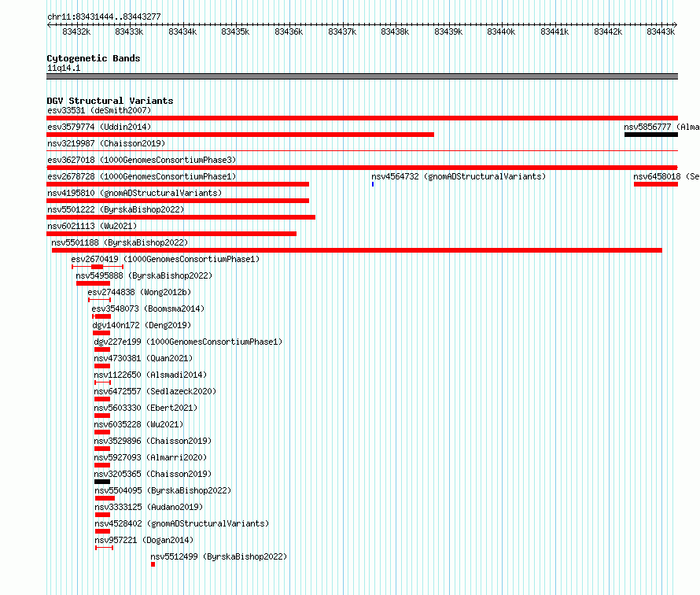The image size is (700, 595).
Task: Open dgv227e199 (1000GenomesConsortiumPhase1) label
Action: pos(188,342)
